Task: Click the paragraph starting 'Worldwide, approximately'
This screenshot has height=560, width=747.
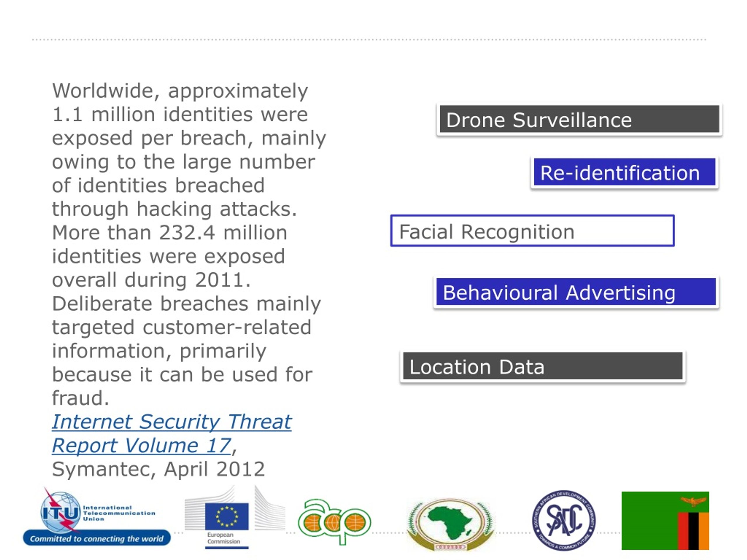Action: [189, 244]
